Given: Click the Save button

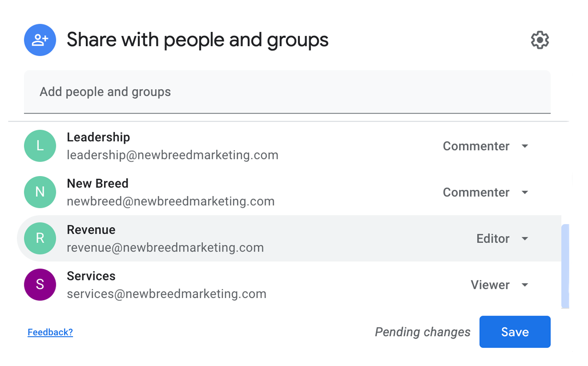Looking at the screenshot, I should pos(515,332).
